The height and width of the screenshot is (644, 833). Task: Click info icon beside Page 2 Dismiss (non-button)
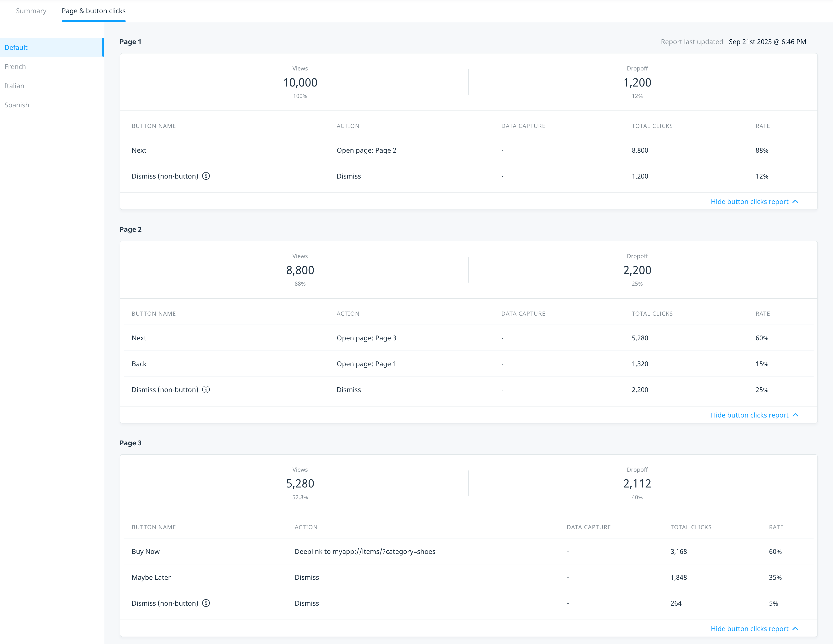206,389
